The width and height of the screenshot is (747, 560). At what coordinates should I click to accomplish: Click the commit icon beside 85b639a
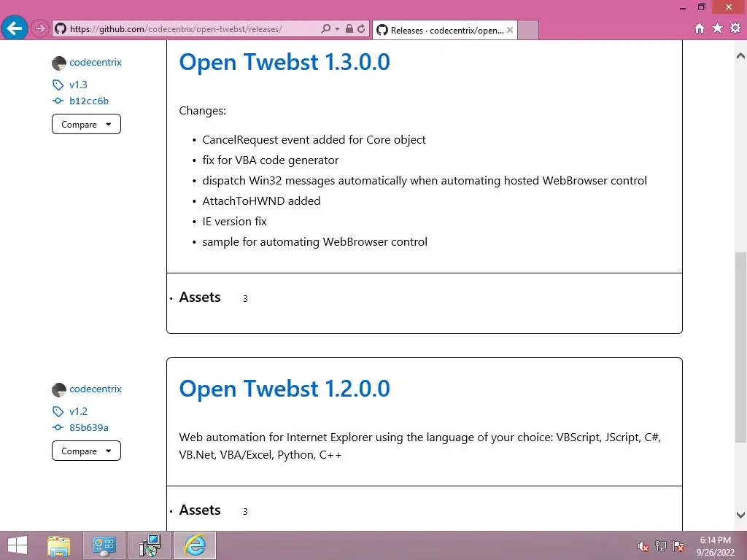tap(58, 427)
